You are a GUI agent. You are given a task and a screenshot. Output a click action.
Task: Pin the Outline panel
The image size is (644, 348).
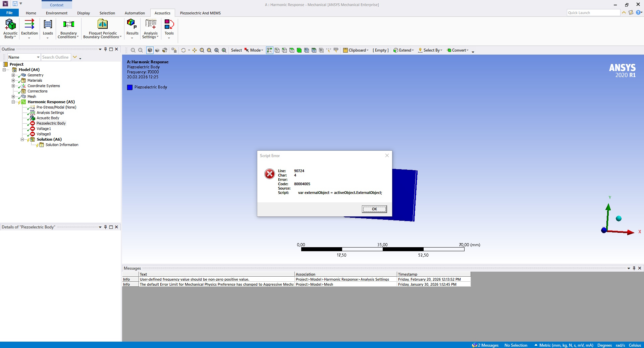(x=105, y=49)
